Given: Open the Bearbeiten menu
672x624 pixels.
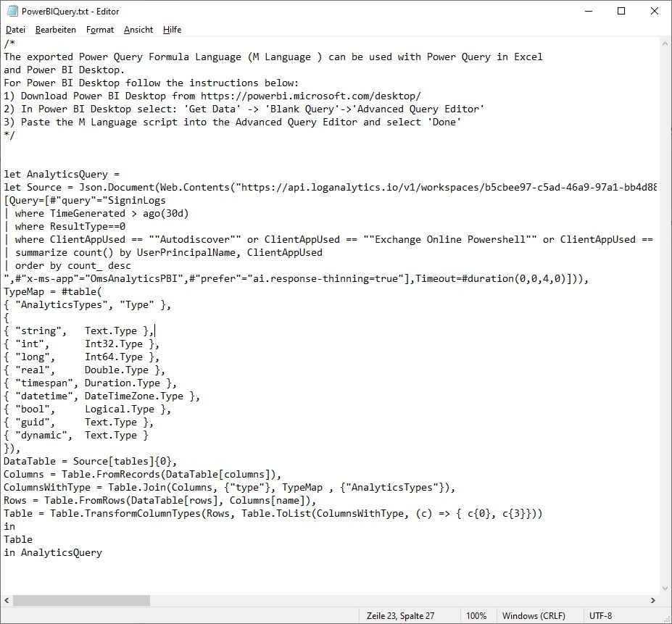Looking at the screenshot, I should pyautogui.click(x=55, y=30).
